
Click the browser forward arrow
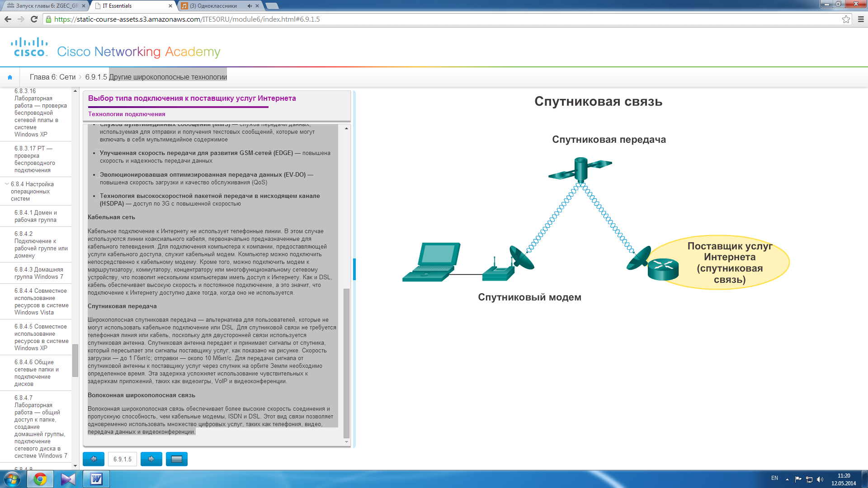pyautogui.click(x=21, y=19)
